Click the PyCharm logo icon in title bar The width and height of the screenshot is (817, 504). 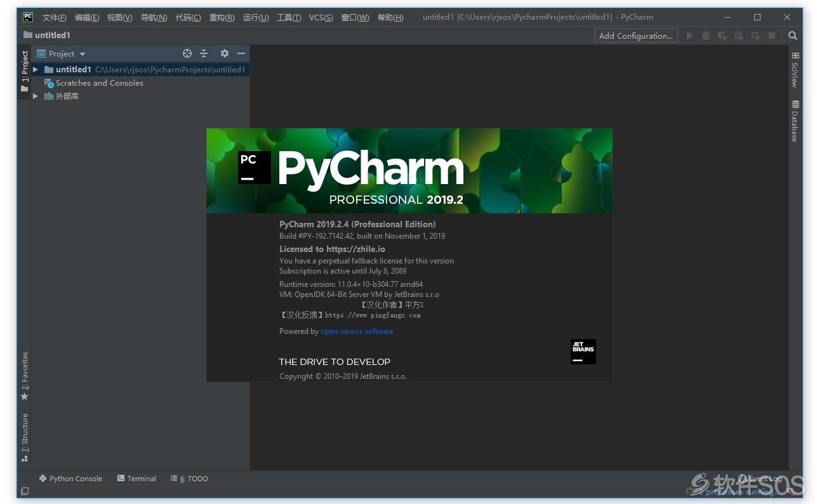[x=28, y=17]
